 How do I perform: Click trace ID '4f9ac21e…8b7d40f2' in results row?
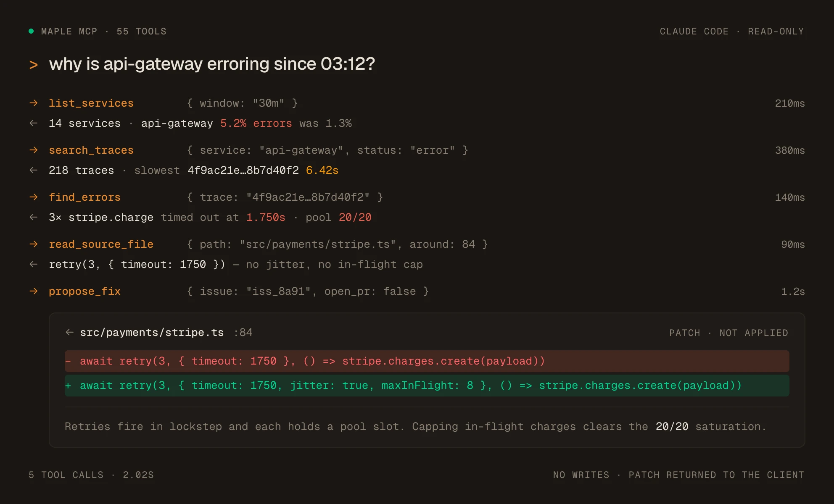pos(243,171)
